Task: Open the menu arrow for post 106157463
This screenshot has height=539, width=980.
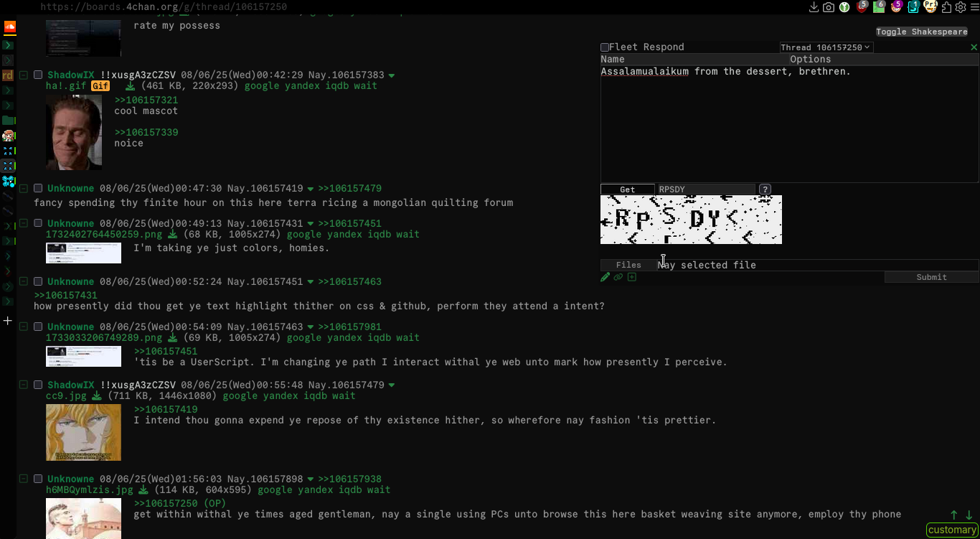Action: (311, 327)
